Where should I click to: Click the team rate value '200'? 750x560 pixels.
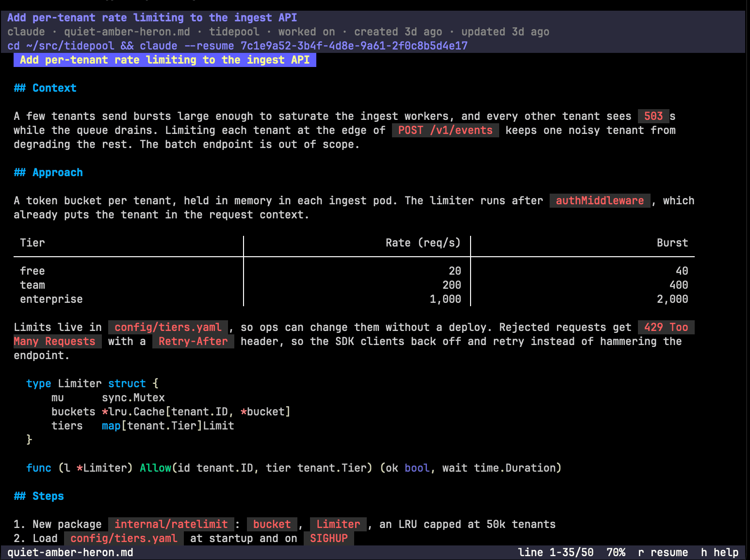(452, 285)
